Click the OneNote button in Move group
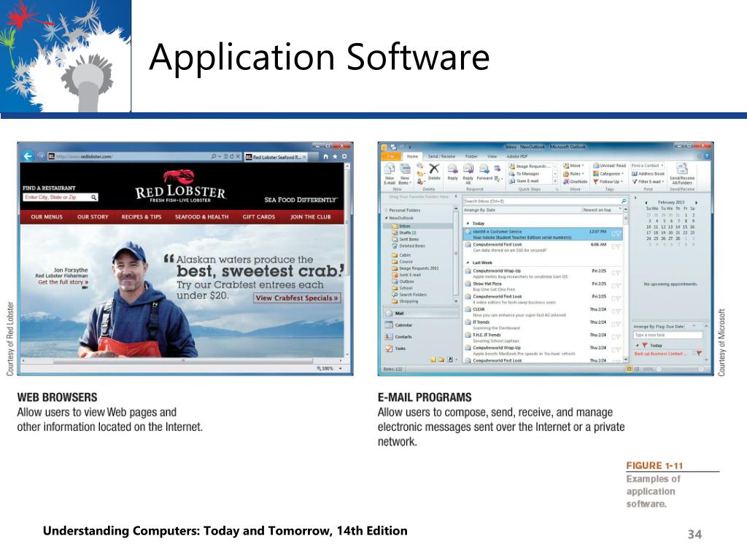The image size is (747, 560). [575, 182]
